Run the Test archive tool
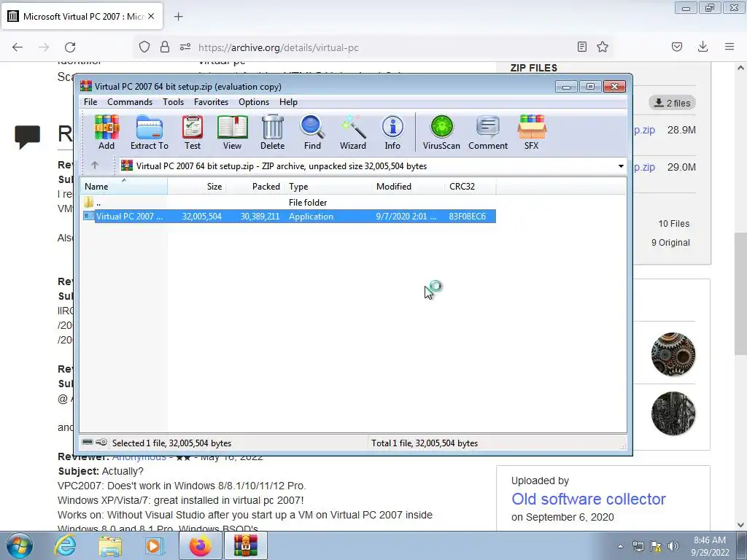 (193, 133)
